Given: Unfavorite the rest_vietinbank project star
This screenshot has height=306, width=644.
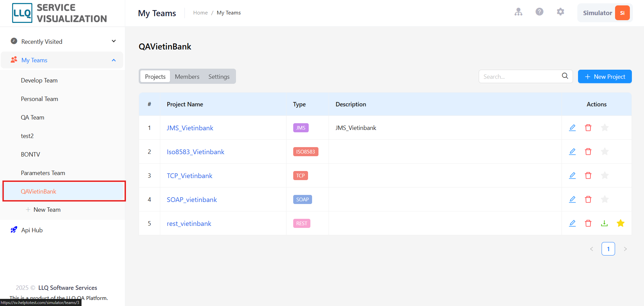Looking at the screenshot, I should coord(620,223).
